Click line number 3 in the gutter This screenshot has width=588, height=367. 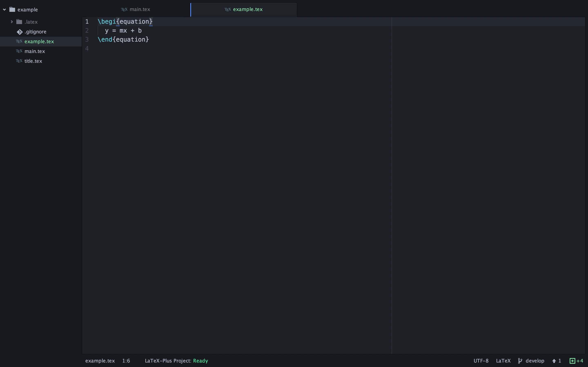(x=87, y=40)
